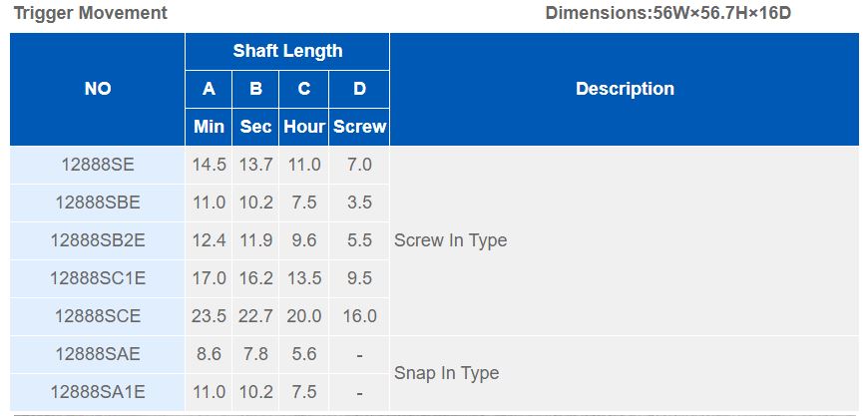Select the 23.5 Min value cell
The width and height of the screenshot is (868, 416).
pyautogui.click(x=209, y=316)
